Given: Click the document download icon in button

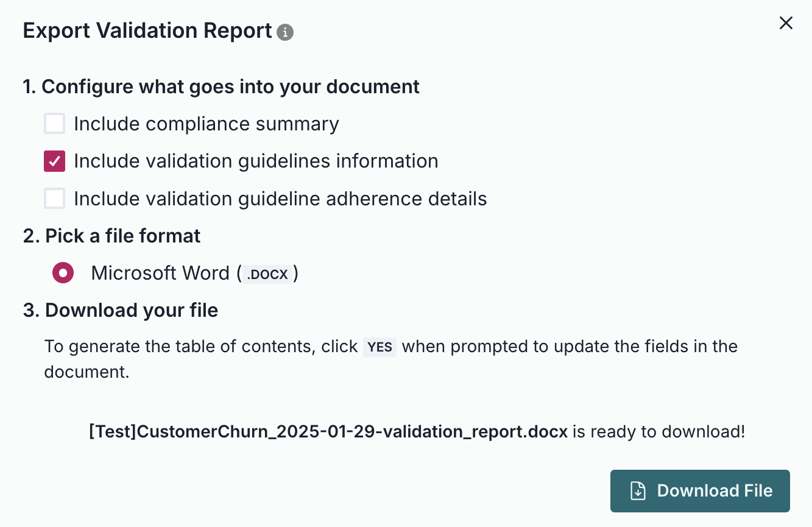Looking at the screenshot, I should point(638,491).
